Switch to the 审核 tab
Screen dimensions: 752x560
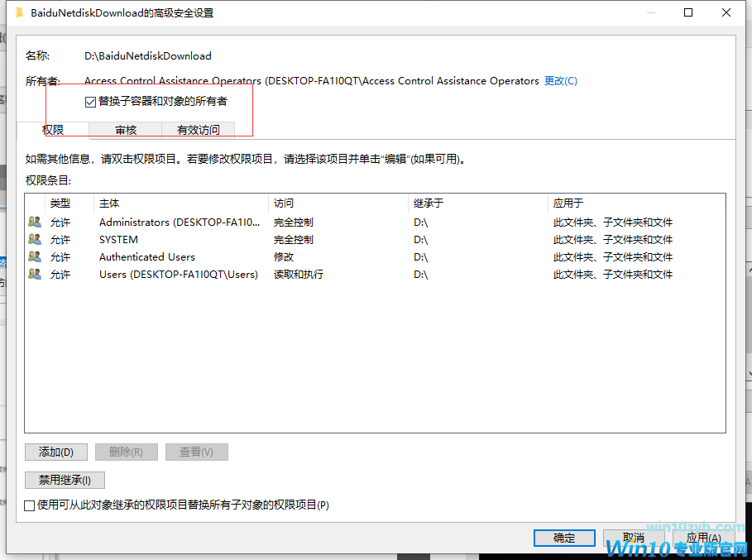(x=126, y=130)
